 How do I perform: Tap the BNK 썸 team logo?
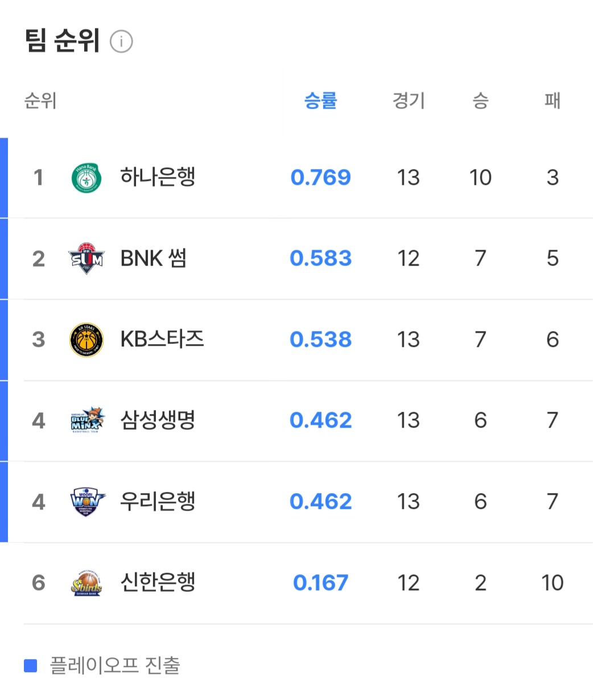(87, 259)
